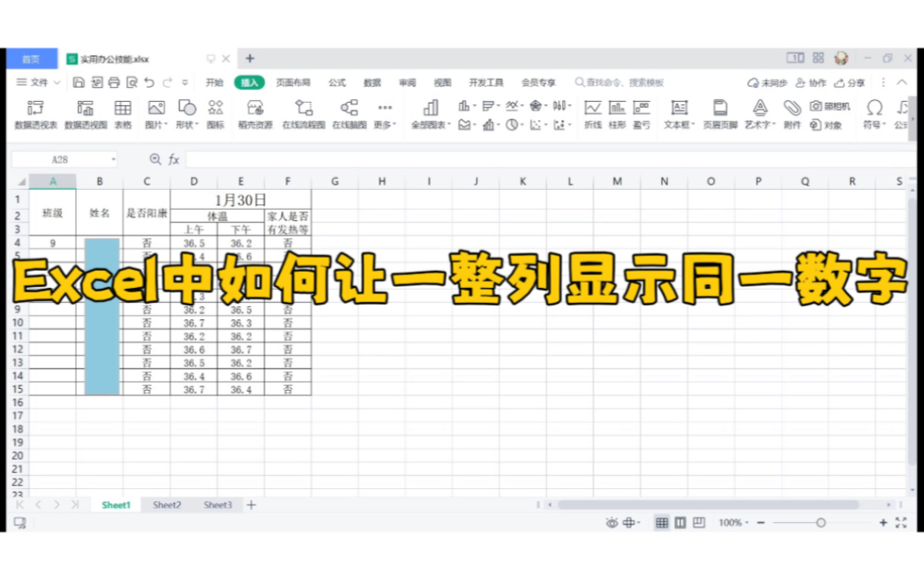Click the horizontal scrollbar thumb
The width and height of the screenshot is (924, 578).
(x=708, y=505)
